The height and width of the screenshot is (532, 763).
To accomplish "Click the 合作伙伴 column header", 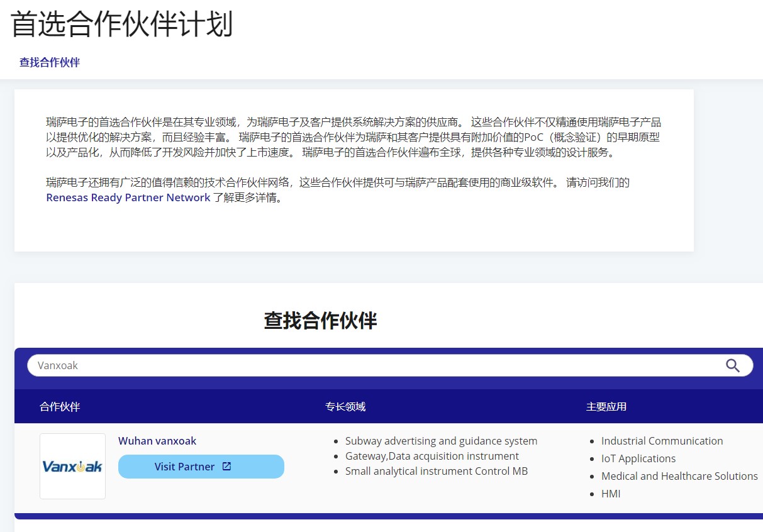I will tap(60, 406).
